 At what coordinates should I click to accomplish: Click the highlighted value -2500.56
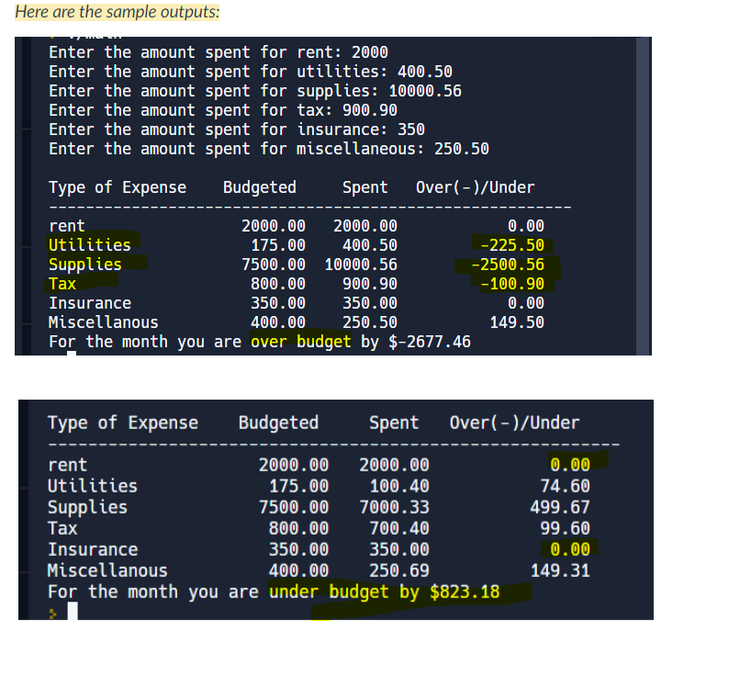coord(508,265)
